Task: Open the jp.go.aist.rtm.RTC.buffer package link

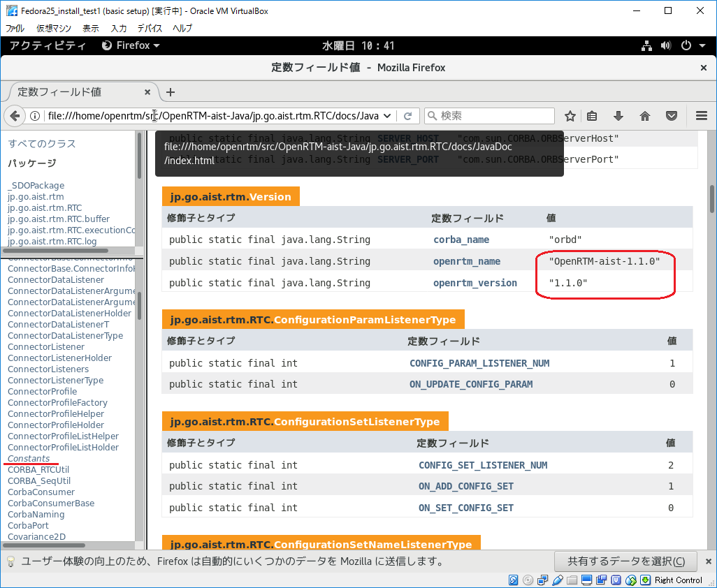Action: coord(59,219)
